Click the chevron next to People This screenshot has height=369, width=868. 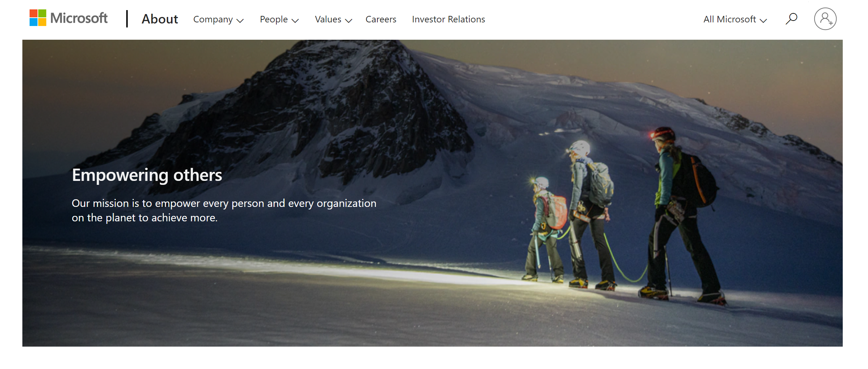pos(295,21)
